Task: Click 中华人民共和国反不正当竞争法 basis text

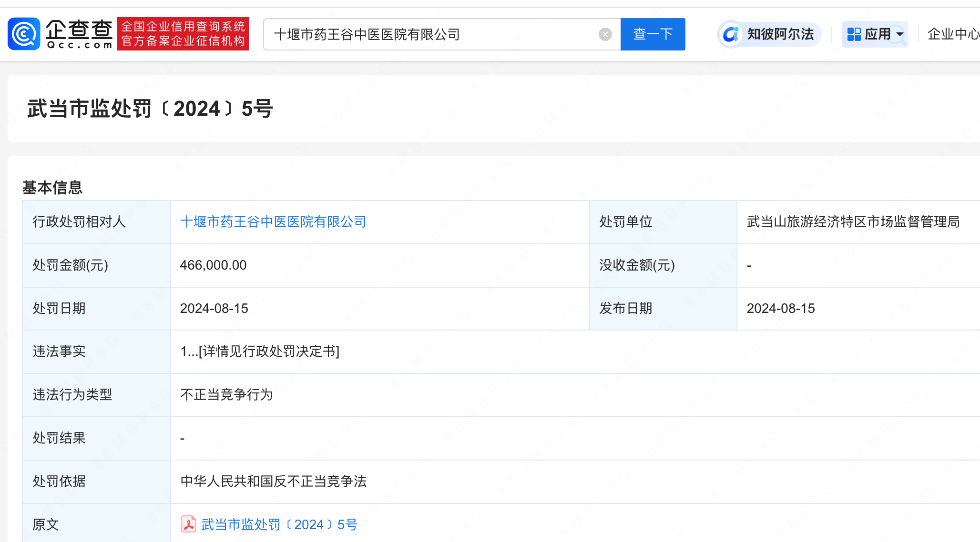Action: click(x=274, y=482)
